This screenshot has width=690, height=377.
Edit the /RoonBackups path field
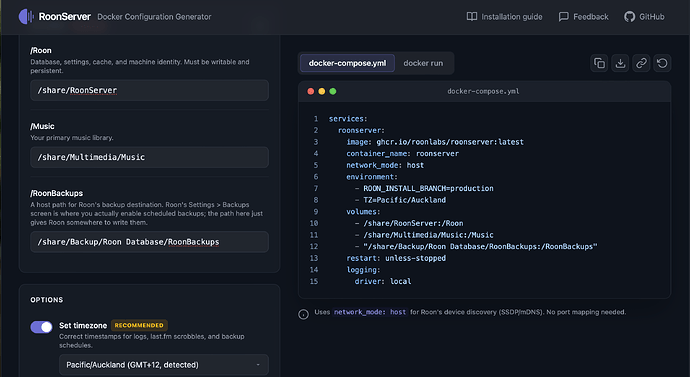(149, 242)
